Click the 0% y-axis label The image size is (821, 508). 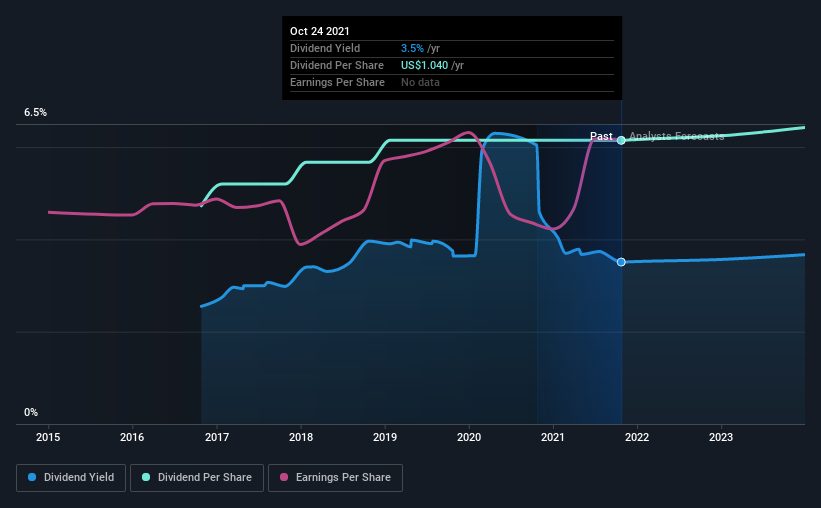click(31, 413)
